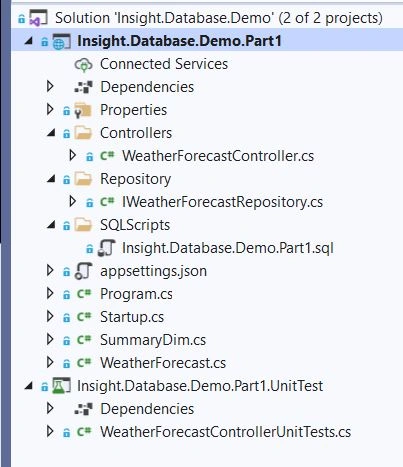
Task: Click the Controllers folder icon
Action: (83, 133)
